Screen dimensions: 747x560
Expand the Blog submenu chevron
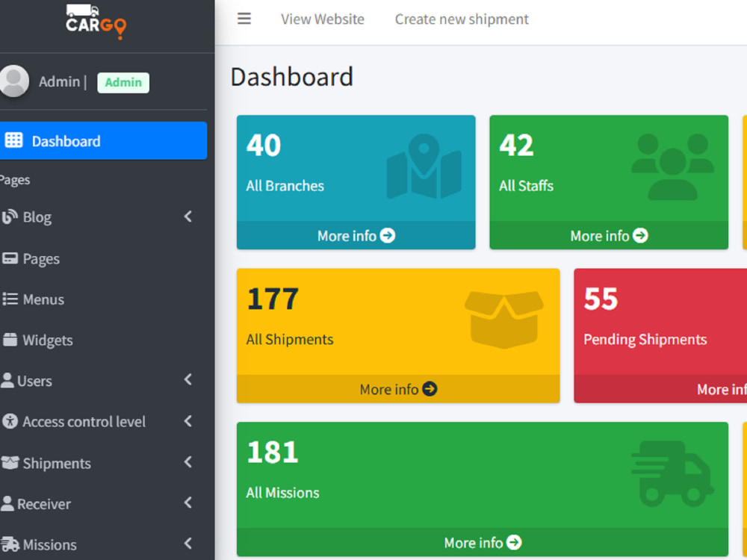[x=188, y=217]
